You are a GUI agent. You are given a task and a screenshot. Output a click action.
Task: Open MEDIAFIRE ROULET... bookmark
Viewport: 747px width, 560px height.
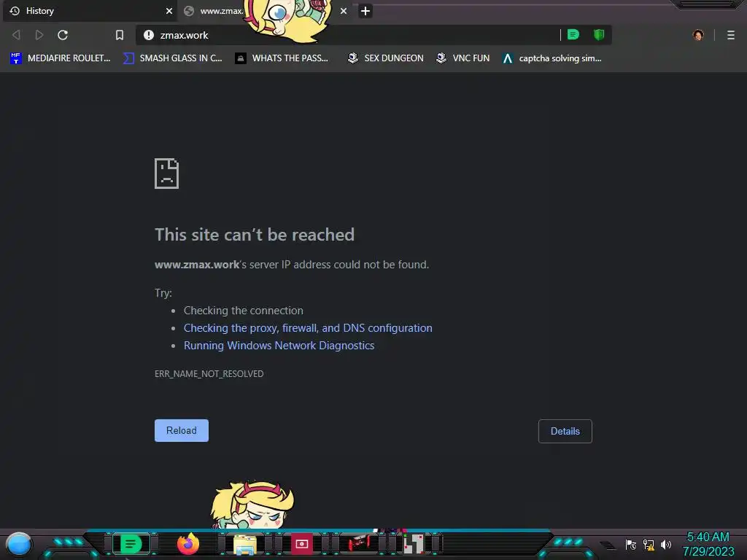[60, 58]
